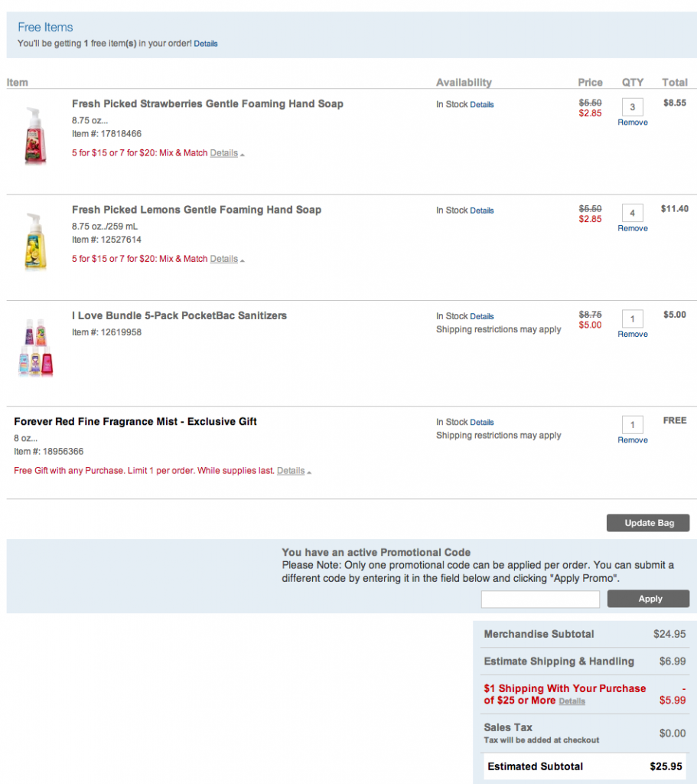Open the $1 Shipping promotion Details
This screenshot has height=784, width=697.
(572, 701)
